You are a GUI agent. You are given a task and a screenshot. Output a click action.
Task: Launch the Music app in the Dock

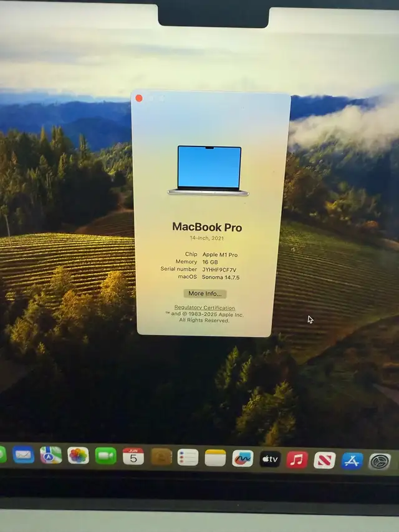pyautogui.click(x=297, y=460)
